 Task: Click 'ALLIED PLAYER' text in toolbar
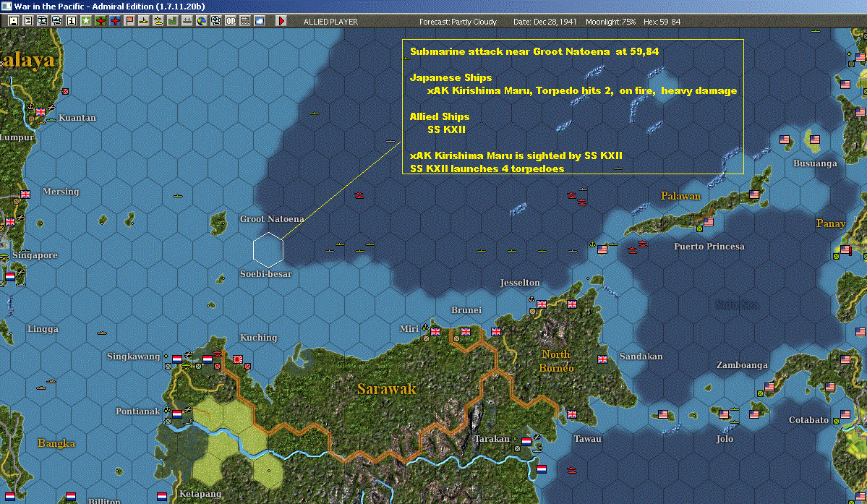tap(330, 22)
